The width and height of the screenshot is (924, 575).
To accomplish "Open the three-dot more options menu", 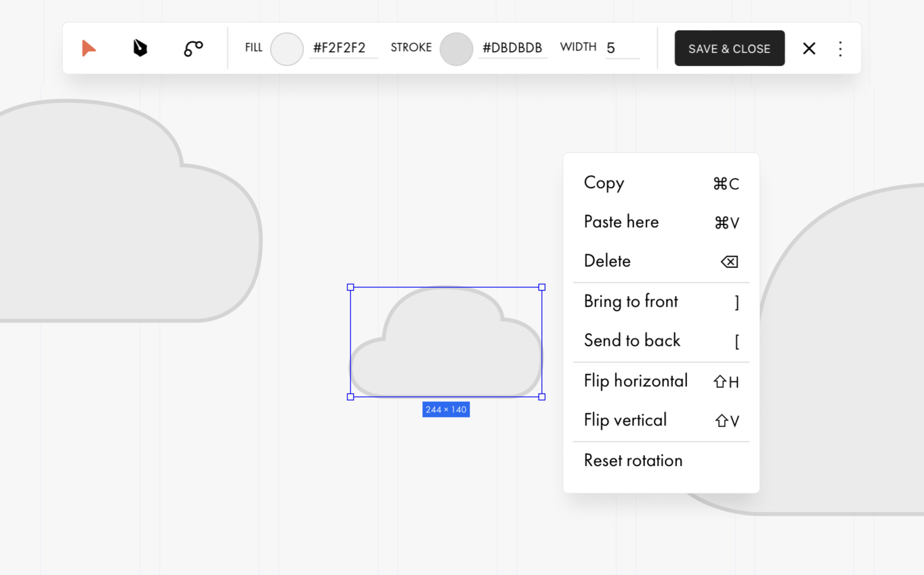I will pyautogui.click(x=840, y=49).
